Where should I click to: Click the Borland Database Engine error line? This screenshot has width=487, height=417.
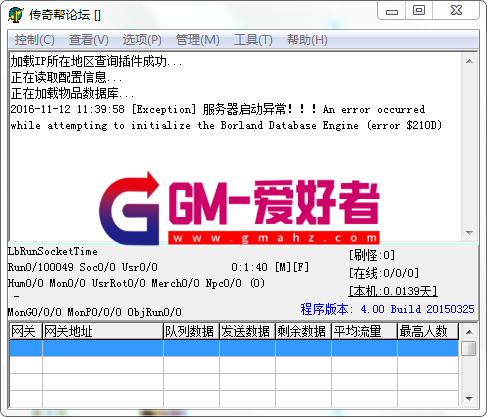[x=226, y=125]
